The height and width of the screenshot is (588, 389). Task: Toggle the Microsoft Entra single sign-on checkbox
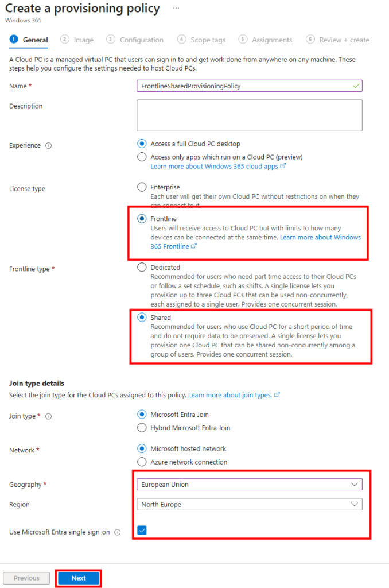[142, 531]
